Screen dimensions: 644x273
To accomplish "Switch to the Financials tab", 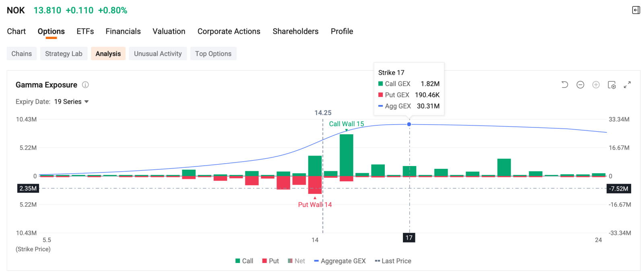I will 123,31.
